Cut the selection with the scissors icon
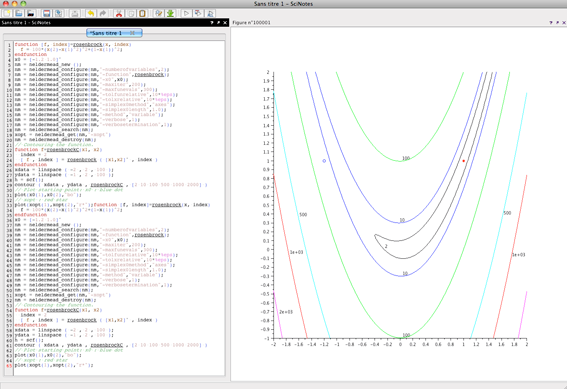 pos(119,13)
